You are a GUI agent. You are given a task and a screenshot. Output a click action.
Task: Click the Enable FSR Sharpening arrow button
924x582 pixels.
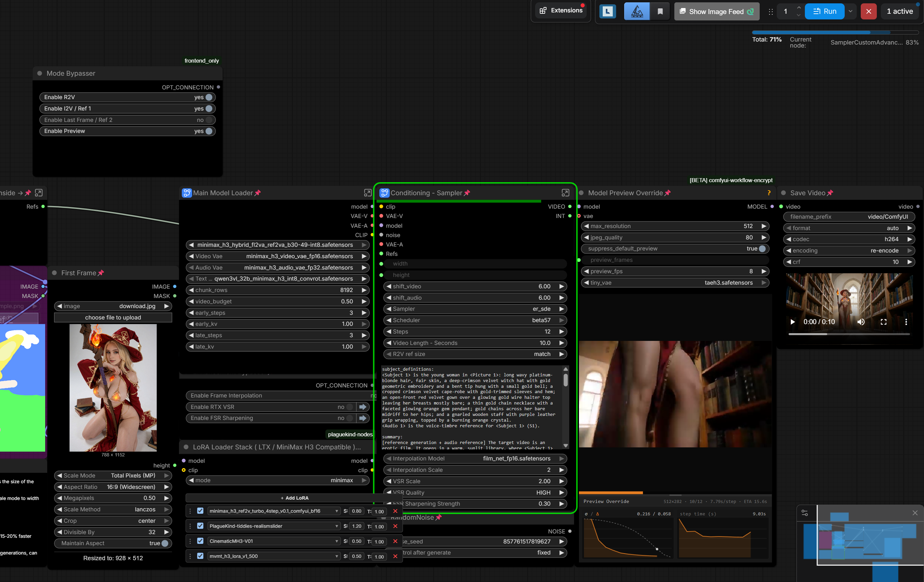pyautogui.click(x=362, y=418)
